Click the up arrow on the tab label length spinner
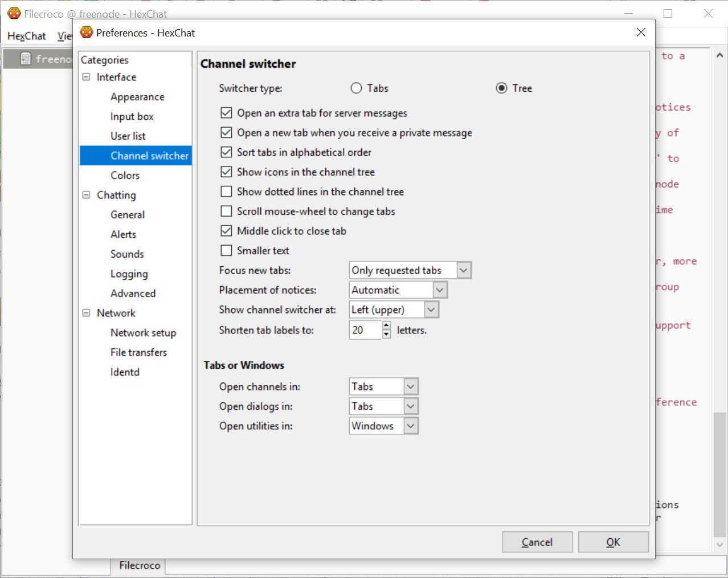728x578 pixels. point(386,325)
